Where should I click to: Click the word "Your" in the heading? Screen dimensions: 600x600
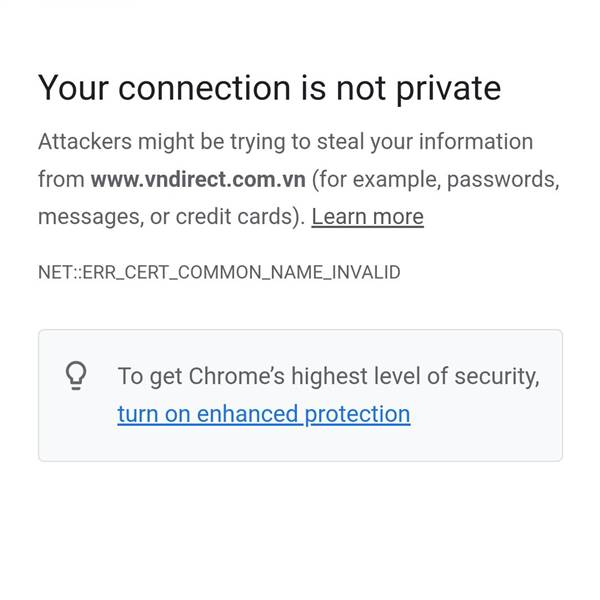point(71,88)
